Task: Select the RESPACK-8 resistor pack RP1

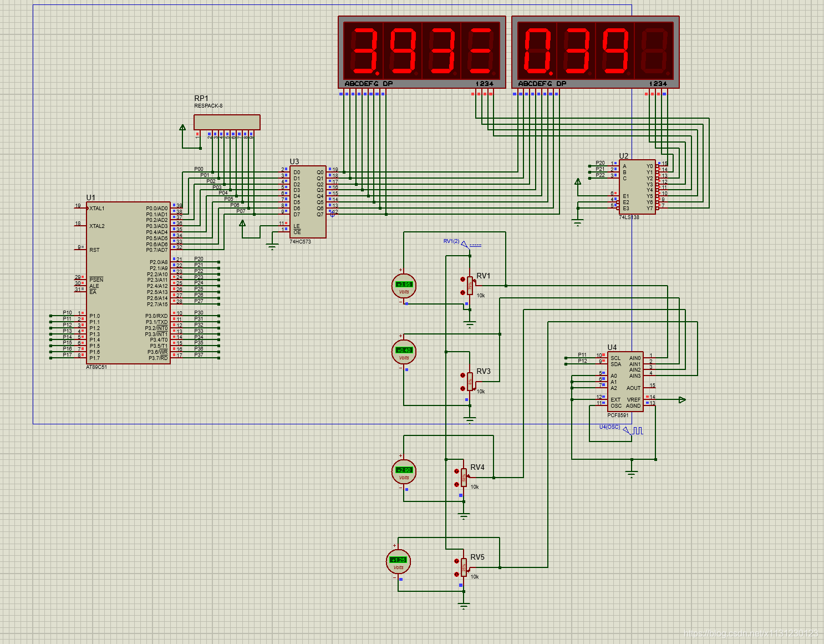Action: pos(227,122)
